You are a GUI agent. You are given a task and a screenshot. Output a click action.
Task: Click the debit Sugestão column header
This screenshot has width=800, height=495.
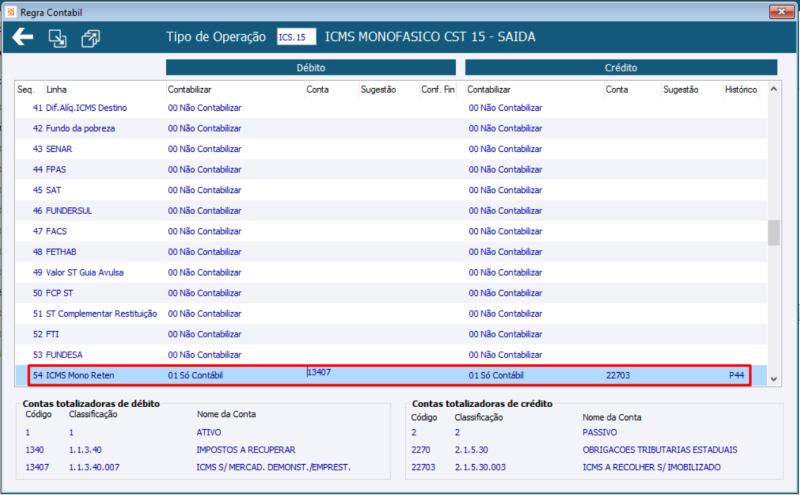coord(378,89)
